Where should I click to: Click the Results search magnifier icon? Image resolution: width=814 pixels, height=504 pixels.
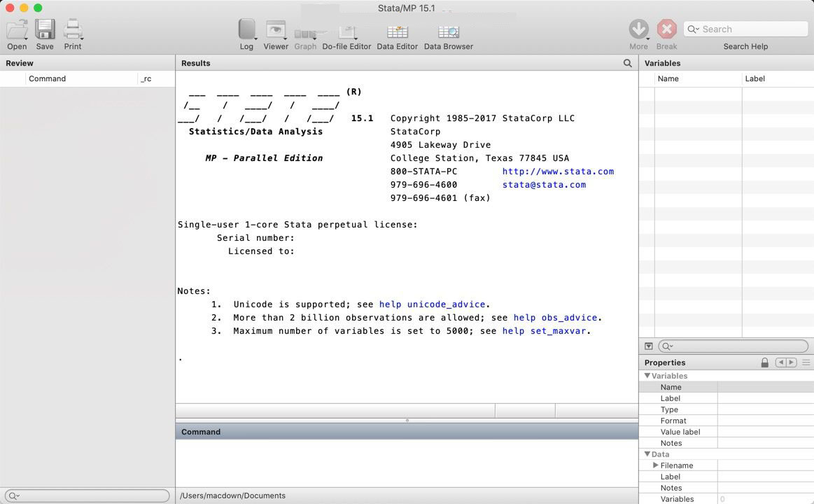[628, 63]
